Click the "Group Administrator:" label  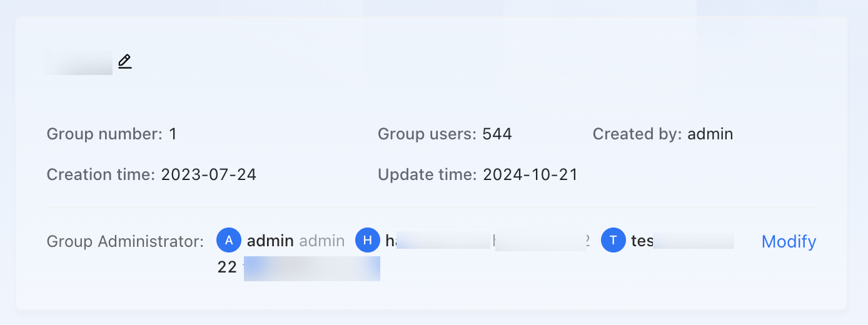(x=125, y=241)
